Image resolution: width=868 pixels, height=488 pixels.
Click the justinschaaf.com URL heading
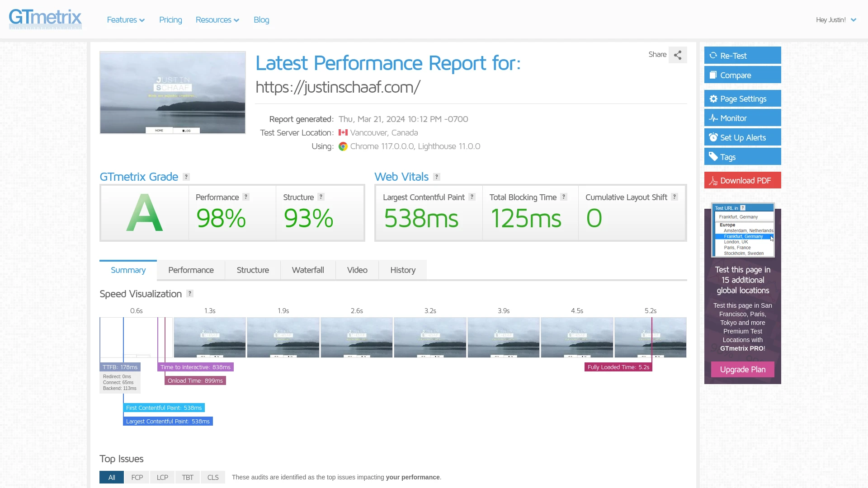point(338,87)
